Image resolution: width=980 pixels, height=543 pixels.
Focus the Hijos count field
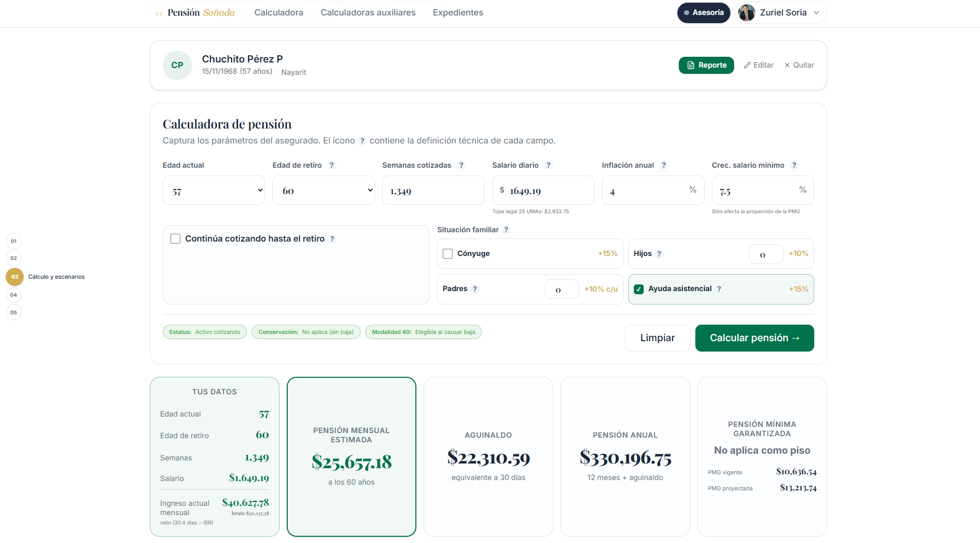pos(766,254)
